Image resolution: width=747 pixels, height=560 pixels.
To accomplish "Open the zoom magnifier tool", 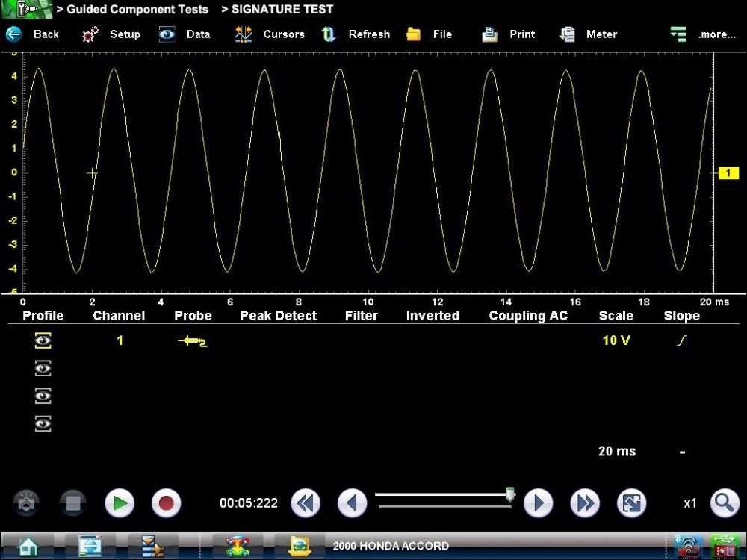I will pos(725,503).
